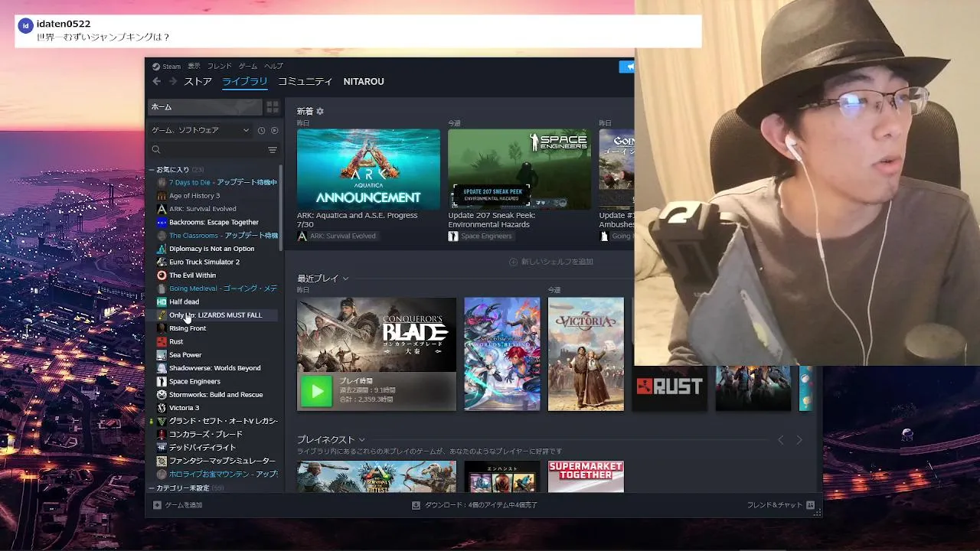Click the play-next shelf right arrow

[799, 440]
